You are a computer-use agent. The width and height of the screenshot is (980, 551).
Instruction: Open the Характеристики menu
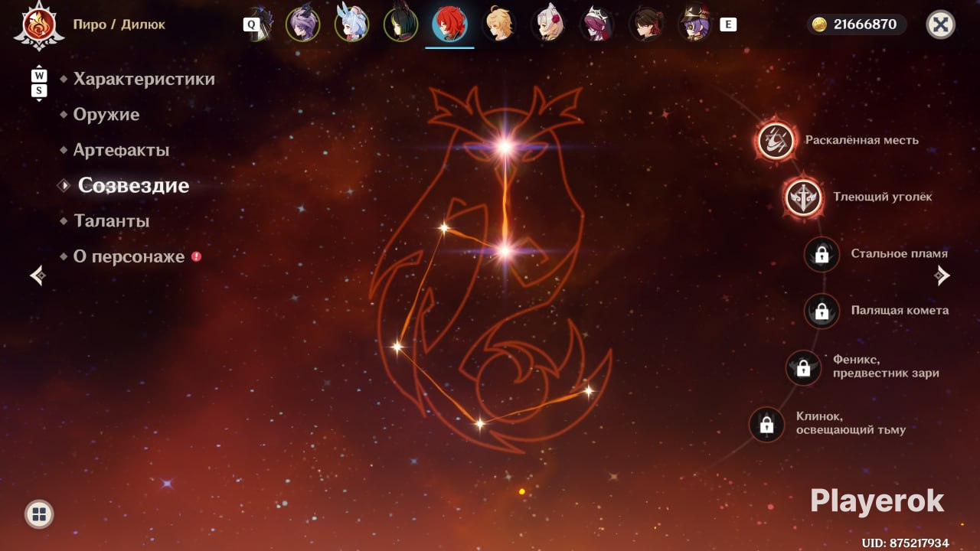pyautogui.click(x=144, y=79)
